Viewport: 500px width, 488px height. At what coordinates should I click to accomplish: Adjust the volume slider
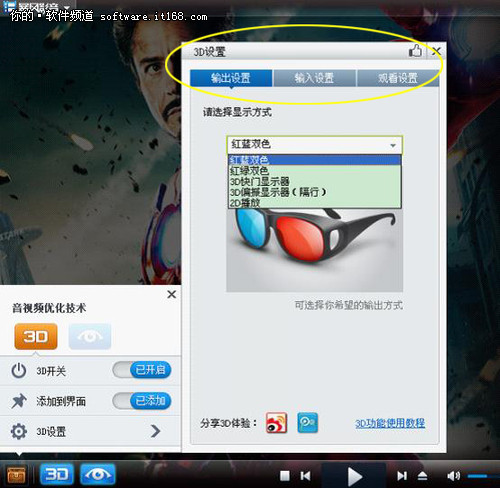(x=483, y=476)
